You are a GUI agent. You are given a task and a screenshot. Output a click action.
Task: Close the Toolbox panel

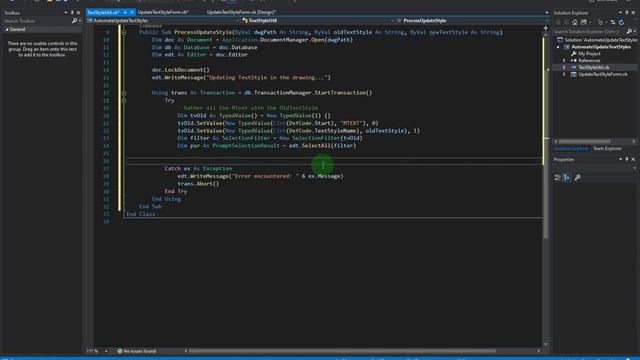click(x=78, y=13)
